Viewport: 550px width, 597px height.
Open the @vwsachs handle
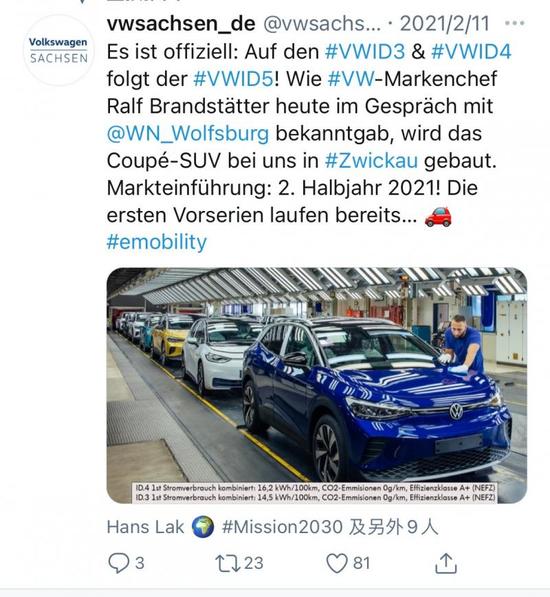pos(322,24)
